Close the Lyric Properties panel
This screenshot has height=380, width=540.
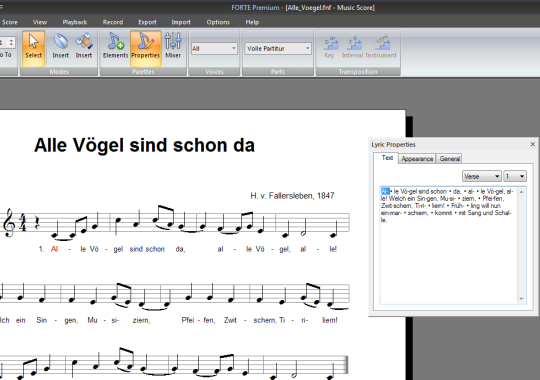(532, 144)
